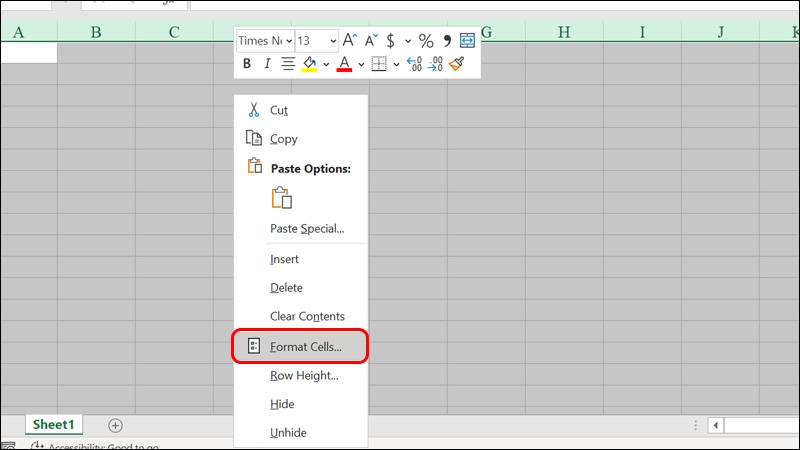
Task: Select column C header
Action: (x=174, y=32)
